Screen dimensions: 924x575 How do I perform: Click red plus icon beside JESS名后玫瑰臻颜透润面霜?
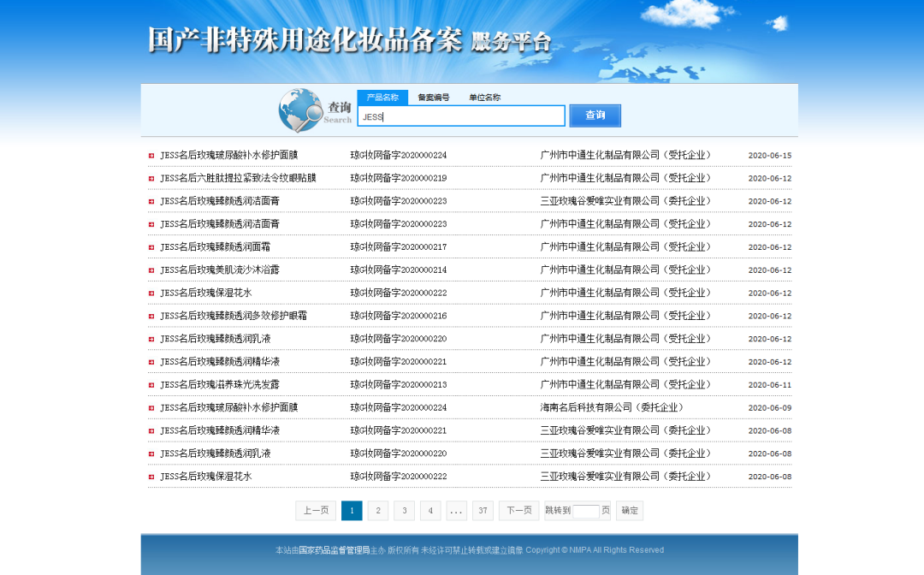(151, 247)
